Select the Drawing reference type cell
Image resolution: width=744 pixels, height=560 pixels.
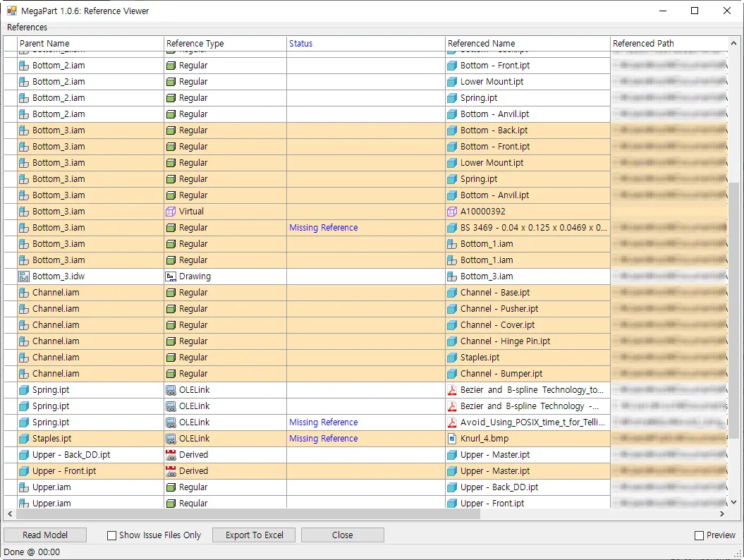226,276
